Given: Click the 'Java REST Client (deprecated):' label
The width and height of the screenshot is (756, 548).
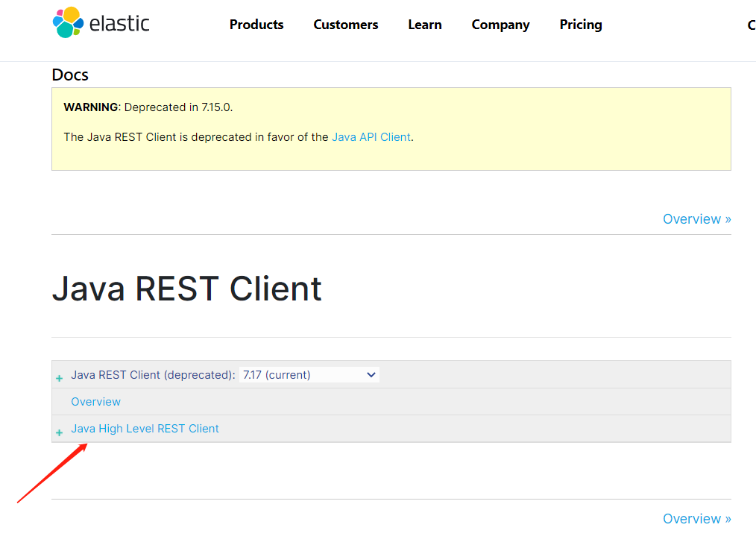Looking at the screenshot, I should (153, 375).
